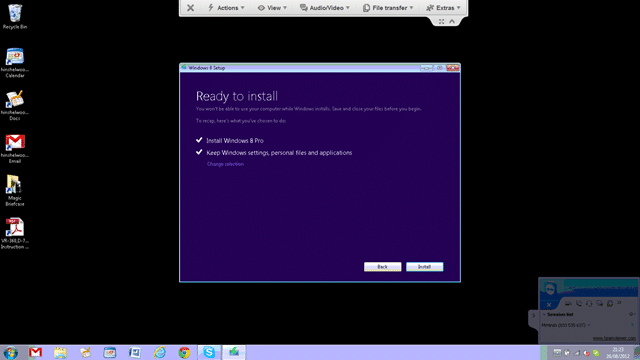Open the network signal tray icon
Viewport: 640px width, 360px height.
pos(576,353)
